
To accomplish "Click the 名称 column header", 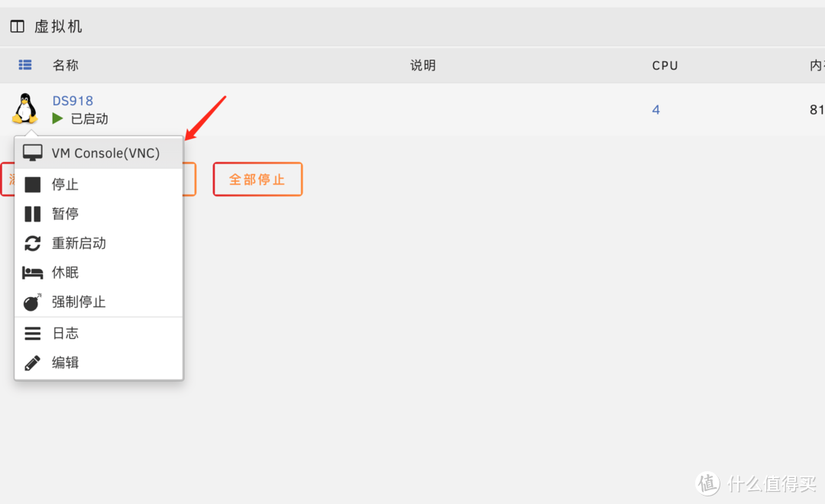I will [x=65, y=65].
